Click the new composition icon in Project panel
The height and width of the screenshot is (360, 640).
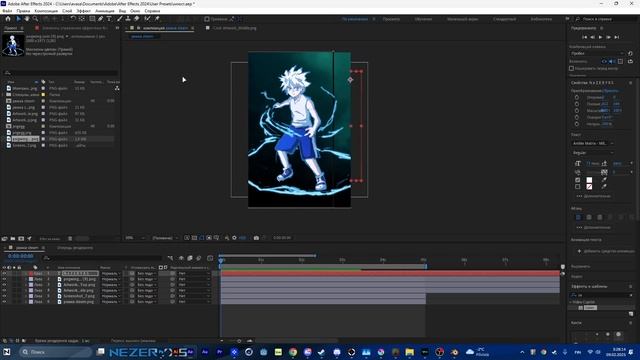click(21, 238)
